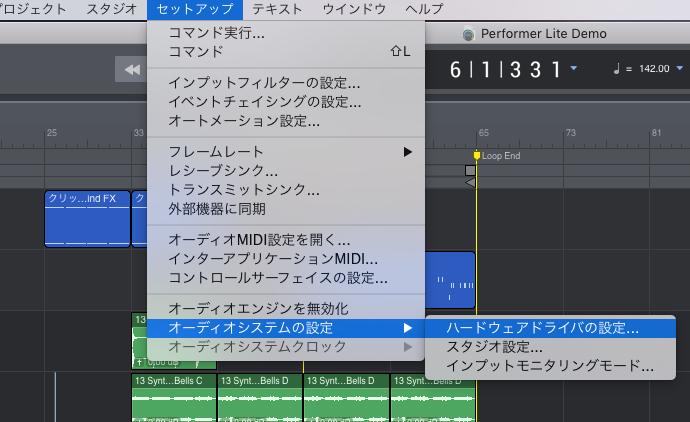This screenshot has height=422, width=690.
Task: Open イベントチェイシングの設定...
Action: (x=286, y=102)
